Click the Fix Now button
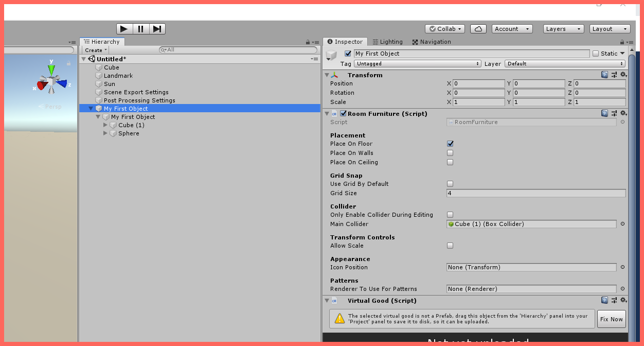The image size is (644, 346). (x=611, y=319)
